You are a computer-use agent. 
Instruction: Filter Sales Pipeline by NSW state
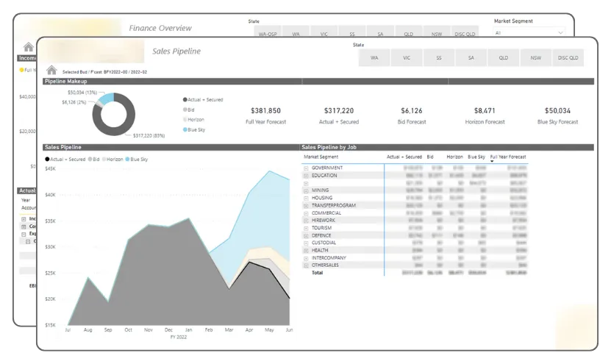536,57
